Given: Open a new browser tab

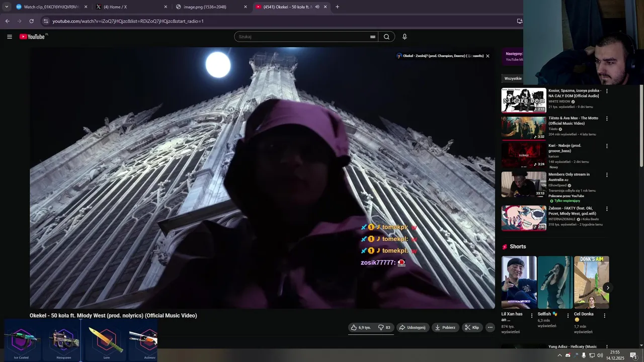Looking at the screenshot, I should coord(337,7).
